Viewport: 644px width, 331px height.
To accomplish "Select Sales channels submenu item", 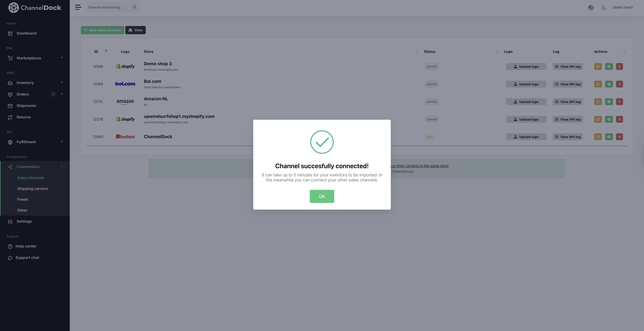I will pyautogui.click(x=31, y=178).
